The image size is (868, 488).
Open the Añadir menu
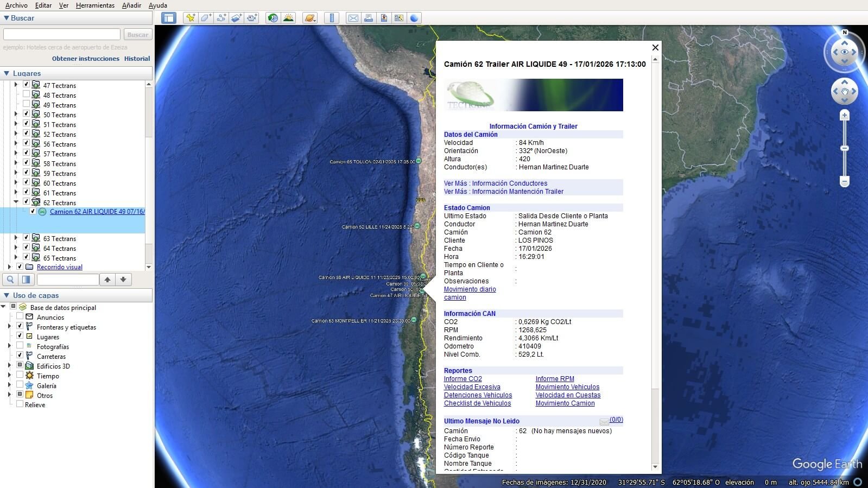[x=131, y=5]
